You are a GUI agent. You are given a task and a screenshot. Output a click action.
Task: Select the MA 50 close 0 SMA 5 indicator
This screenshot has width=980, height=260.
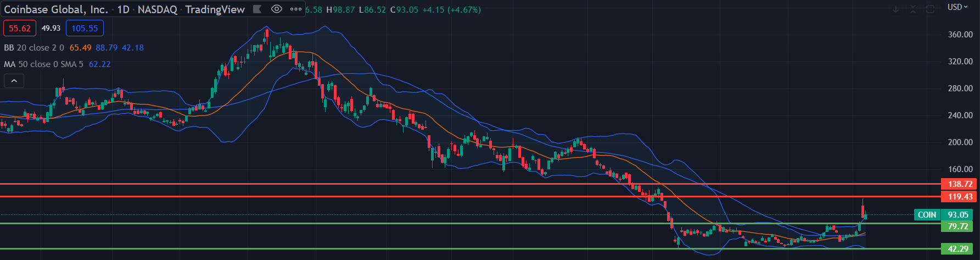43,64
